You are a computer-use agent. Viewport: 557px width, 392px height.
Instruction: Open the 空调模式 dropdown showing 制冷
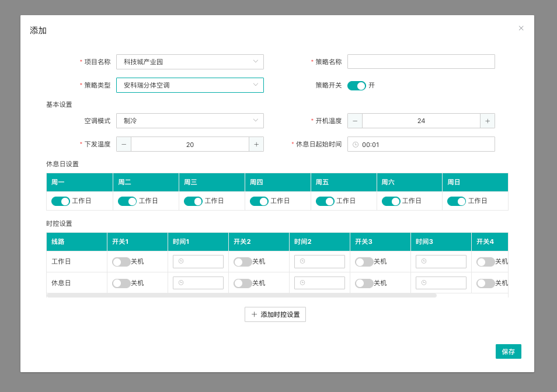190,121
